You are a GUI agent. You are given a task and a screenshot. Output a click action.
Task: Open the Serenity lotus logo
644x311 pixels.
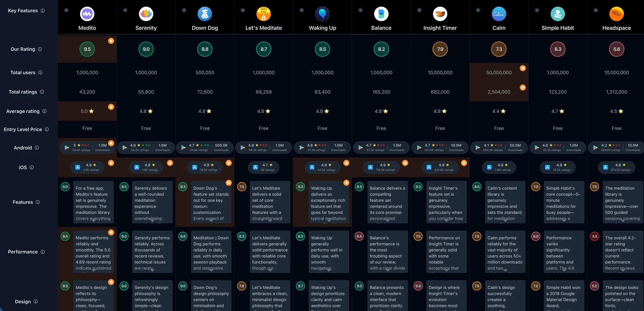[146, 14]
